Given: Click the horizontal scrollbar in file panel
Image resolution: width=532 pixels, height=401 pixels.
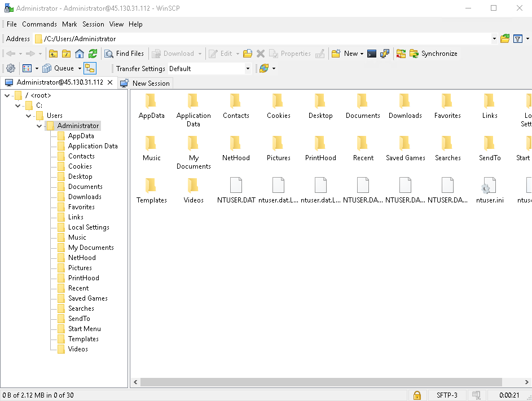Looking at the screenshot, I should point(320,382).
